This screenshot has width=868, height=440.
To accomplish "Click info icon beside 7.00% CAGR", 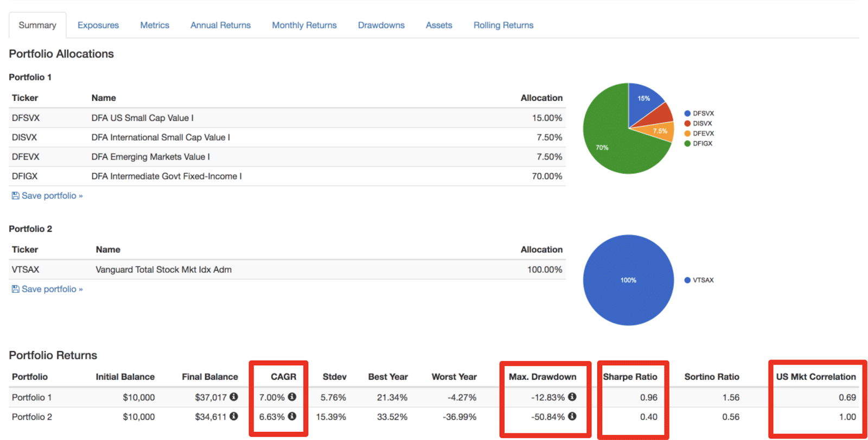I will [x=292, y=397].
